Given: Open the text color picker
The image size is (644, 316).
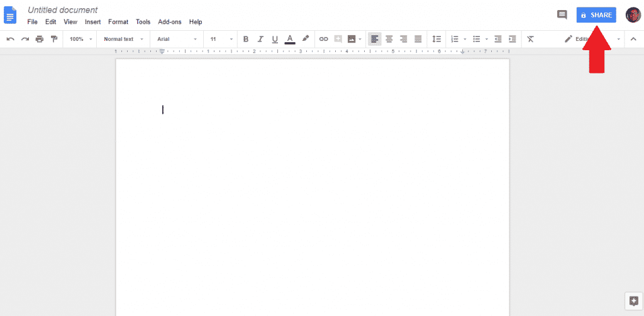Looking at the screenshot, I should [x=289, y=39].
